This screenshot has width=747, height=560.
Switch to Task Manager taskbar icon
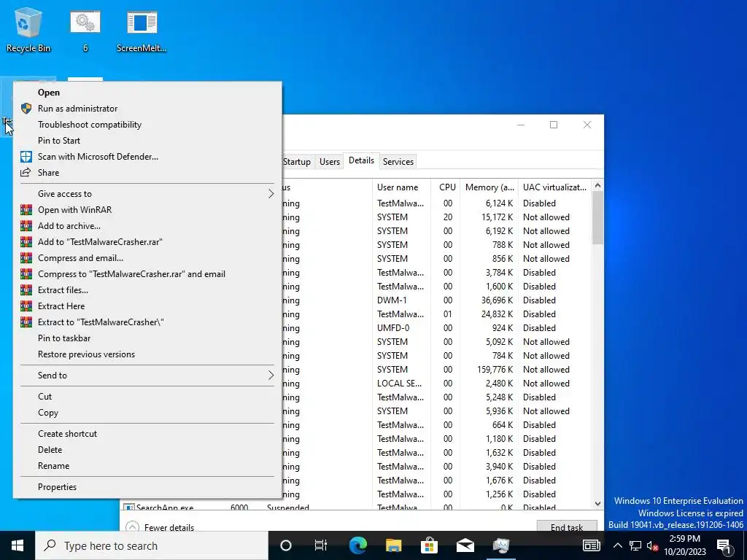pos(501,545)
